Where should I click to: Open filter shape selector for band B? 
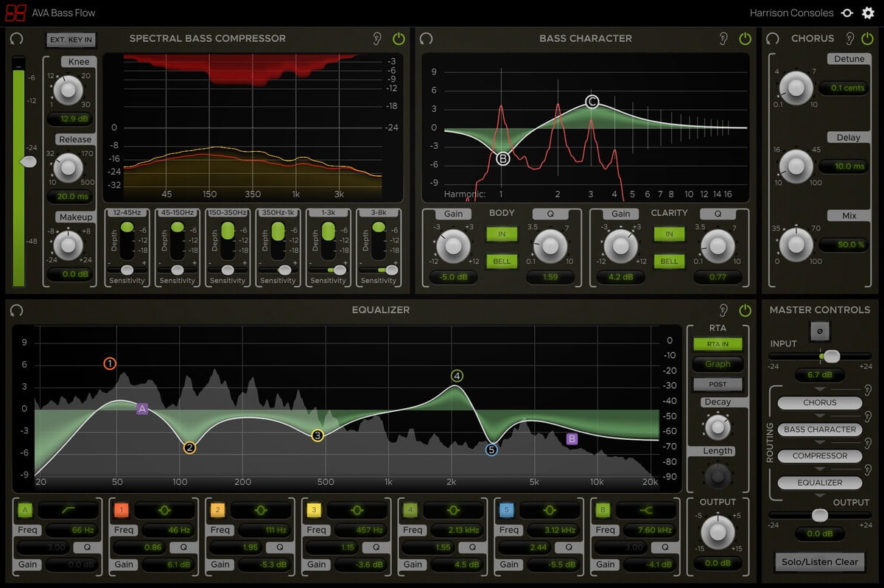pos(646,510)
